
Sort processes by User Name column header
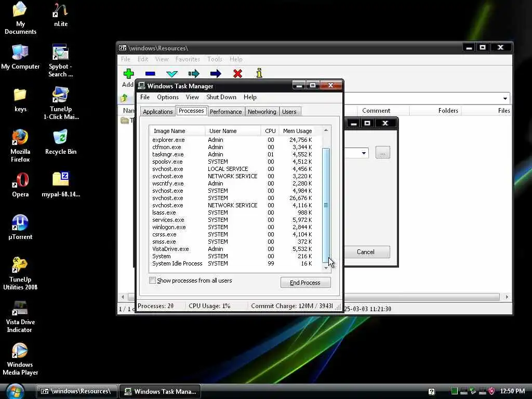tap(233, 130)
